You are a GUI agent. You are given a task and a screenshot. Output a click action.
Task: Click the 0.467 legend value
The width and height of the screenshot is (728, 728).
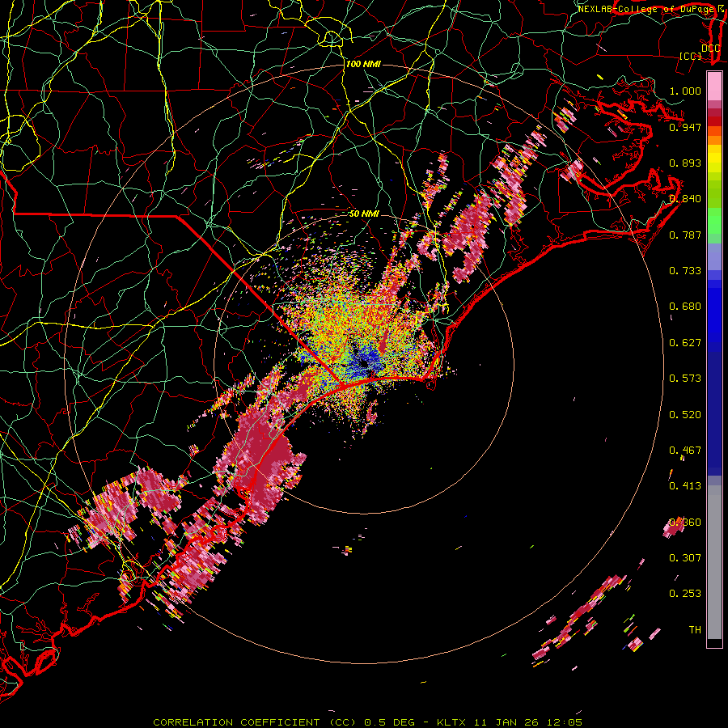(685, 451)
